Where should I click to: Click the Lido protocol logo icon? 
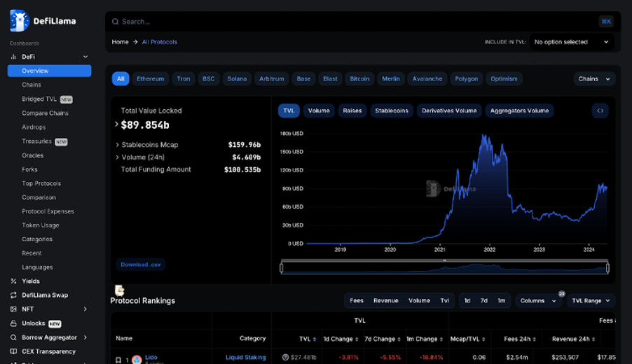pos(137,360)
